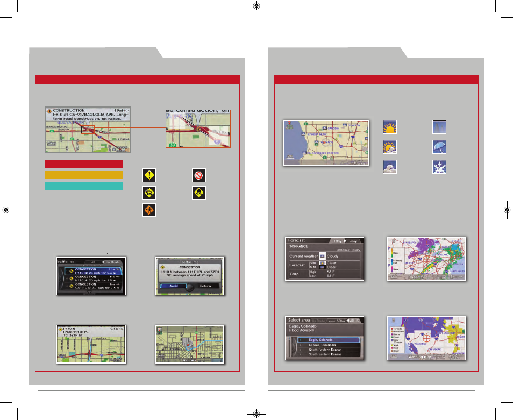Click congestion icon in Traffic info popup
This screenshot has height=420, width=513.
162,267
